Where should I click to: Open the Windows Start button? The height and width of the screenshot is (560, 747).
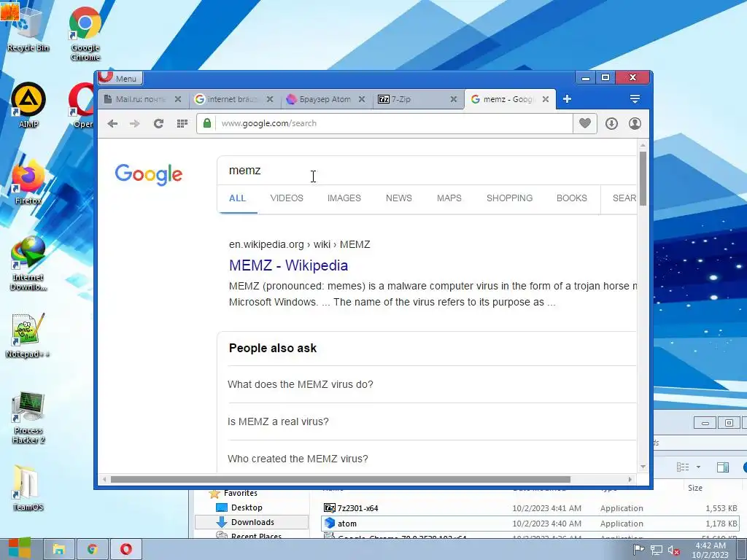click(20, 548)
